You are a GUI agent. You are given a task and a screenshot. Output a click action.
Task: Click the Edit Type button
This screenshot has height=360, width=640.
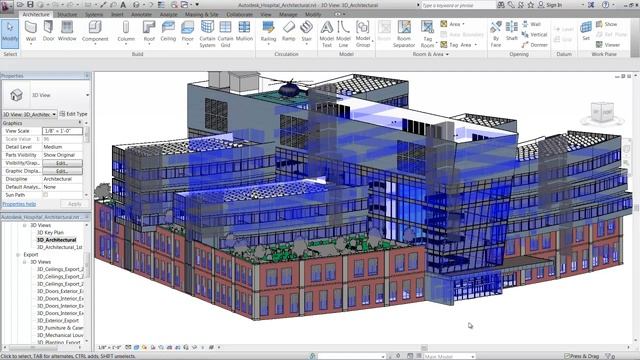point(73,114)
